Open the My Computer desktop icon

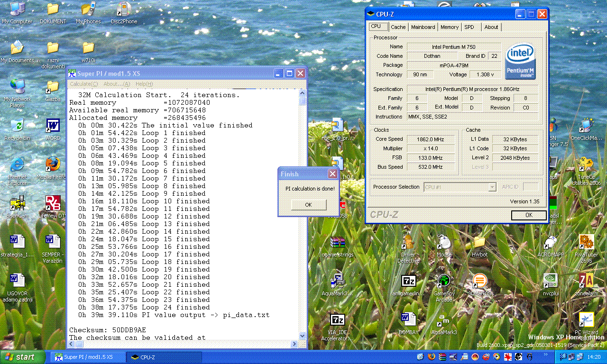pos(17,12)
